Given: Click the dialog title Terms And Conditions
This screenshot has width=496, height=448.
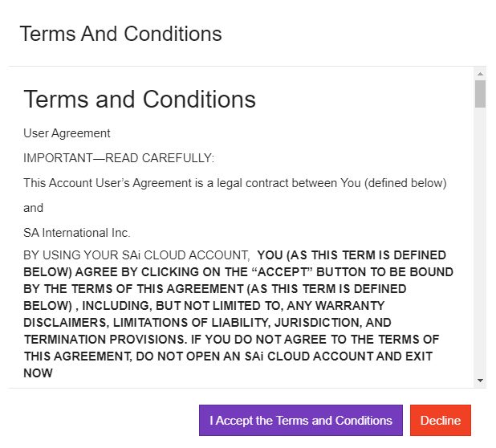Looking at the screenshot, I should (120, 34).
